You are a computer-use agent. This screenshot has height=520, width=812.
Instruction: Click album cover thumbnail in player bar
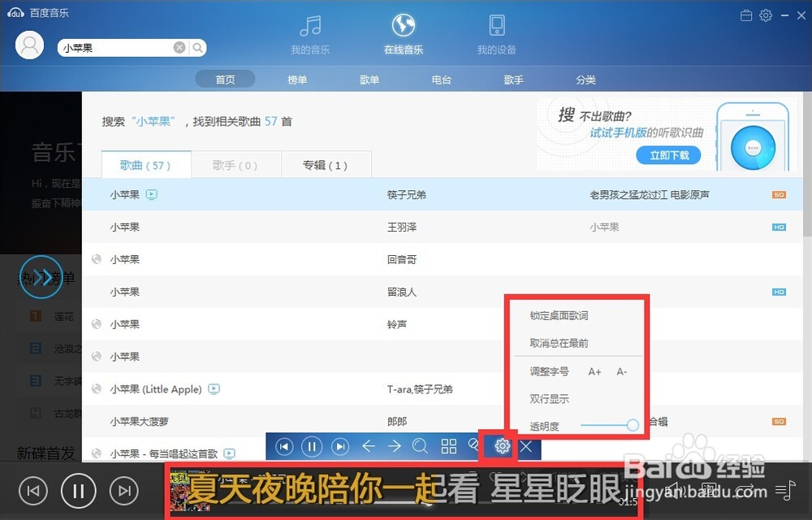pyautogui.click(x=190, y=491)
